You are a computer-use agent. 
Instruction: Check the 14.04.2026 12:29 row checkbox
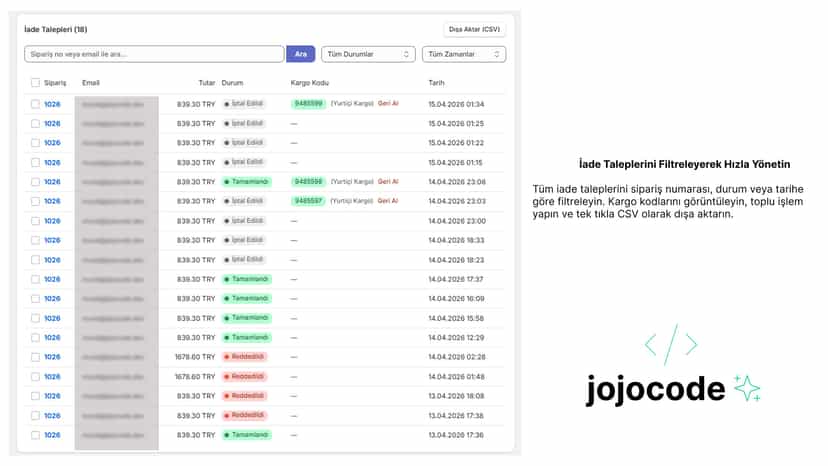pyautogui.click(x=35, y=338)
